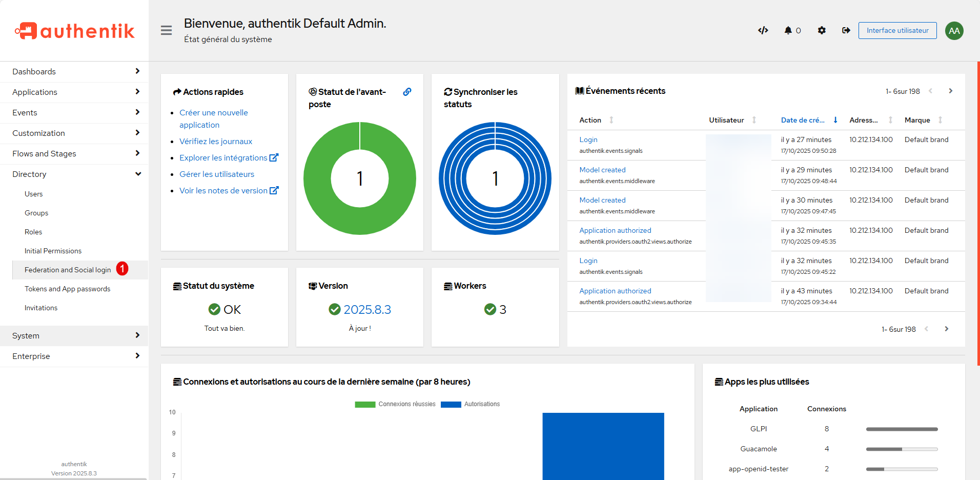The height and width of the screenshot is (480, 980).
Task: Open the API browser code icon
Action: point(763,30)
